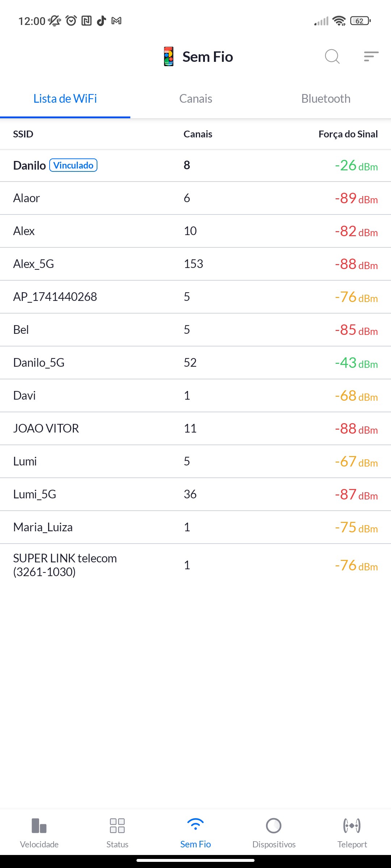Sort by Força do Sinal header

pos(348,134)
